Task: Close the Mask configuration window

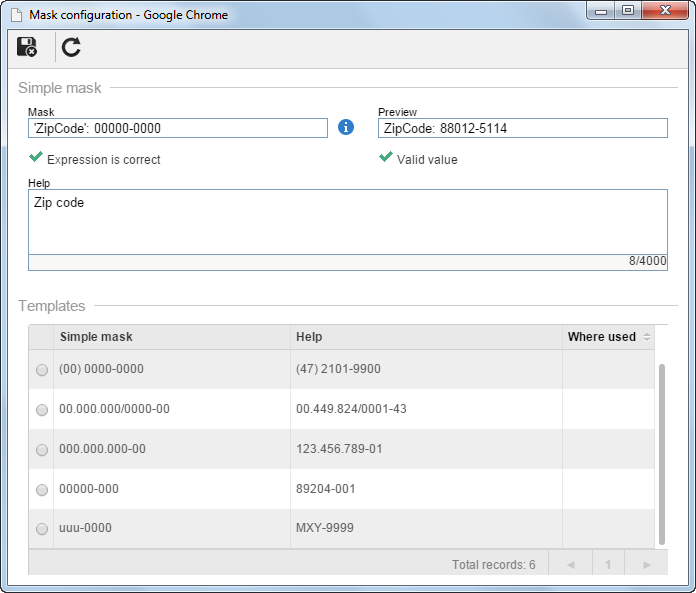Action: point(665,11)
